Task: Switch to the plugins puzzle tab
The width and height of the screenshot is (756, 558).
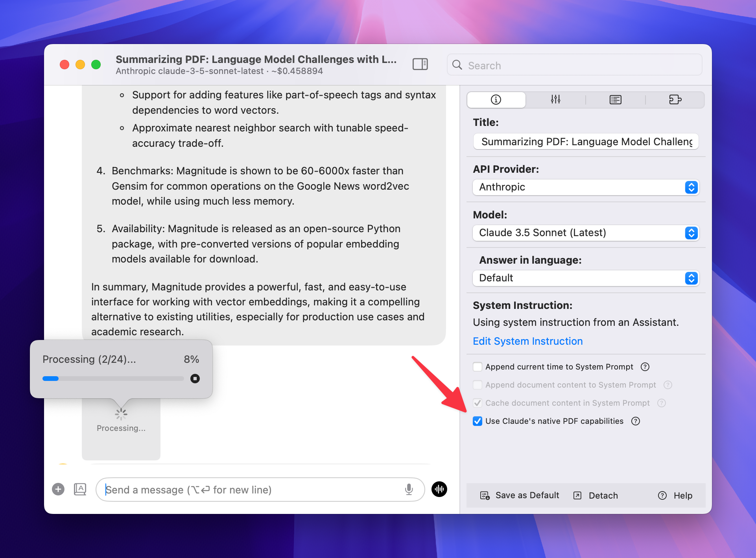Action: click(x=675, y=100)
